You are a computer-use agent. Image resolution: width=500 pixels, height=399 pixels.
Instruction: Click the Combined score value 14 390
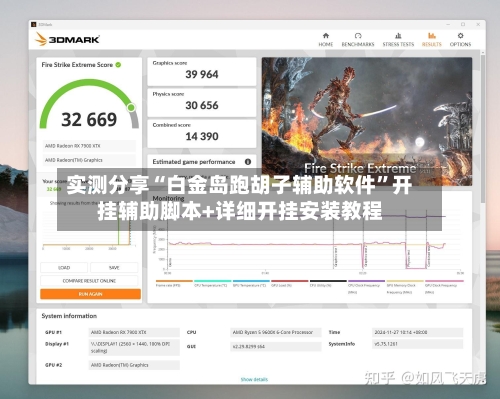pyautogui.click(x=202, y=136)
